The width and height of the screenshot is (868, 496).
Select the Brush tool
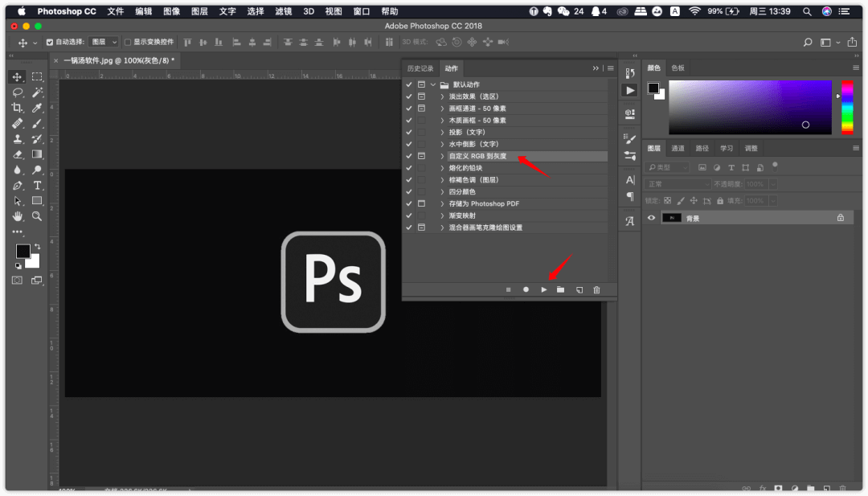pos(37,124)
